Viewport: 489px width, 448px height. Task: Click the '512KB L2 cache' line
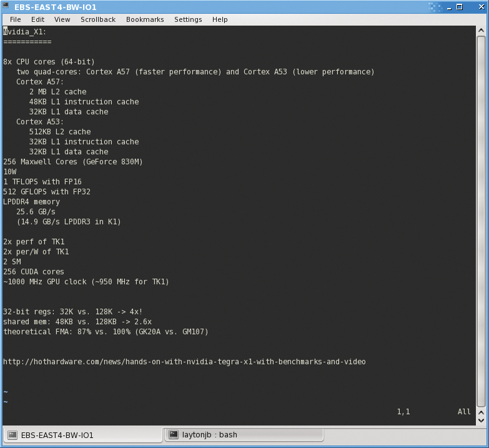tap(60, 132)
